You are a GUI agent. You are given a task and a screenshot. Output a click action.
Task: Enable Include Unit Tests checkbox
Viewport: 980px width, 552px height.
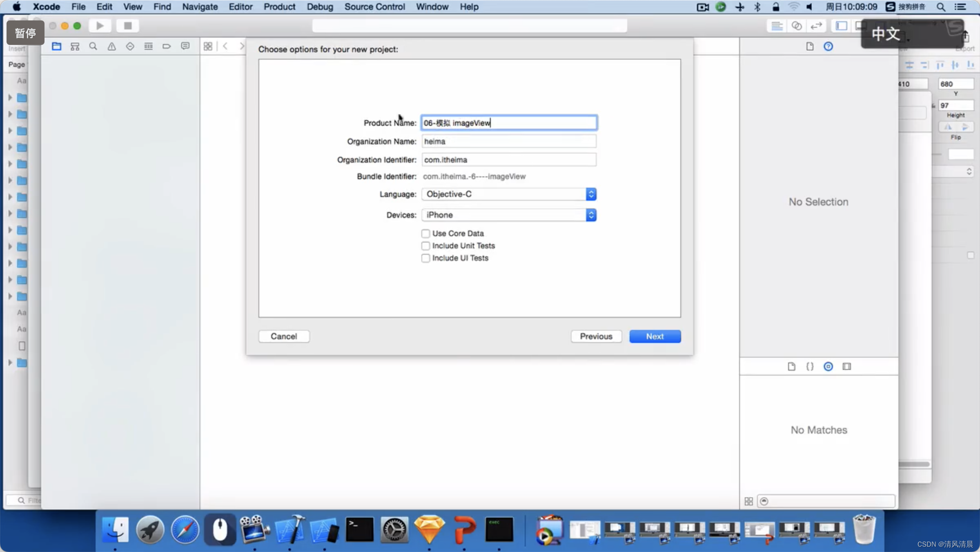[425, 245]
